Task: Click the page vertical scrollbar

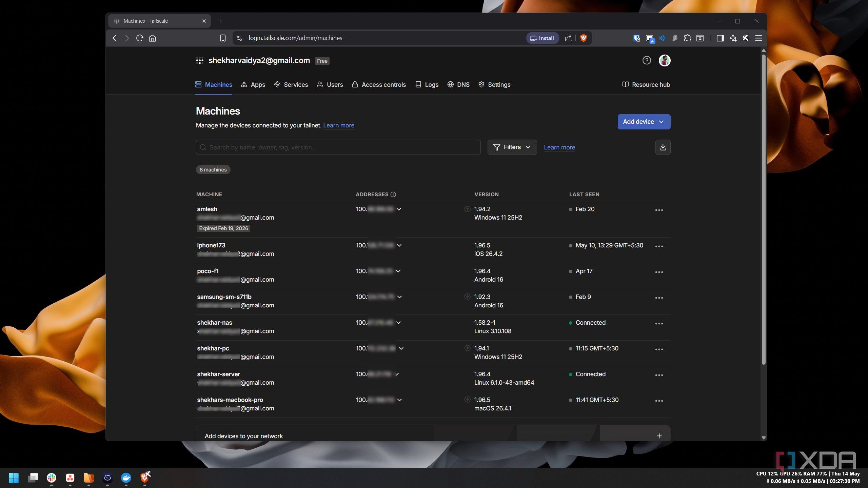Action: click(764, 210)
